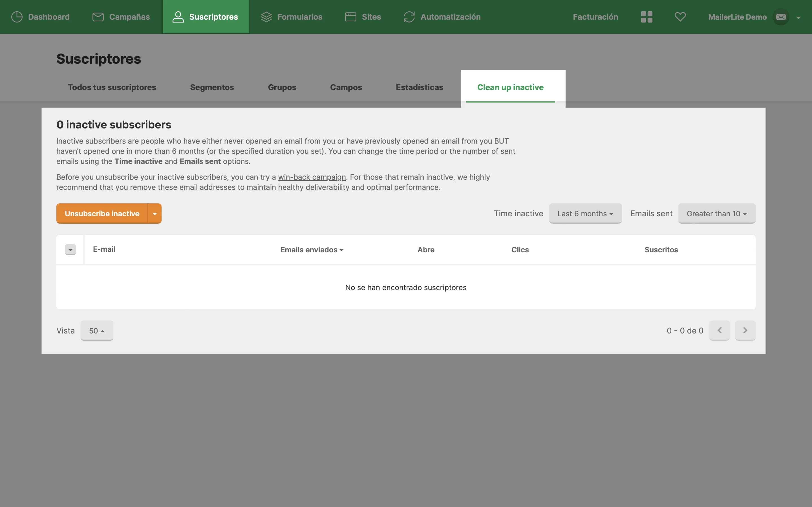This screenshot has width=812, height=507.
Task: Change the Vista 50 rows selector
Action: point(97,331)
